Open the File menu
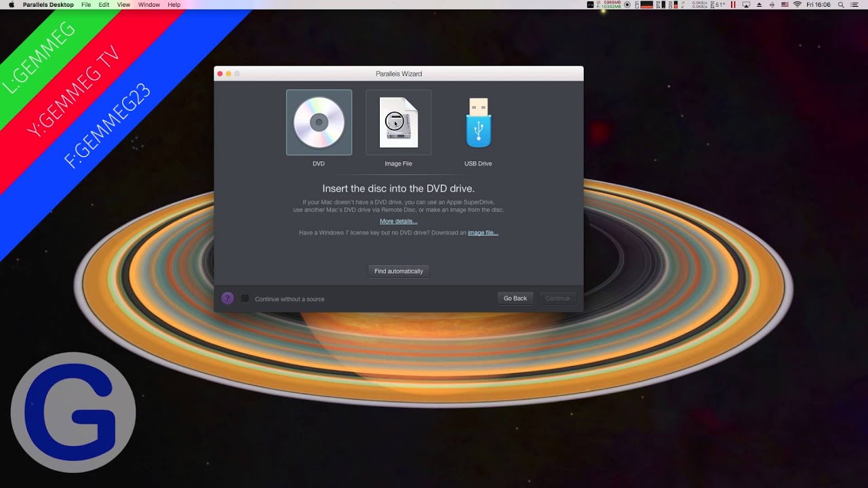Viewport: 868px width, 488px height. coord(86,5)
